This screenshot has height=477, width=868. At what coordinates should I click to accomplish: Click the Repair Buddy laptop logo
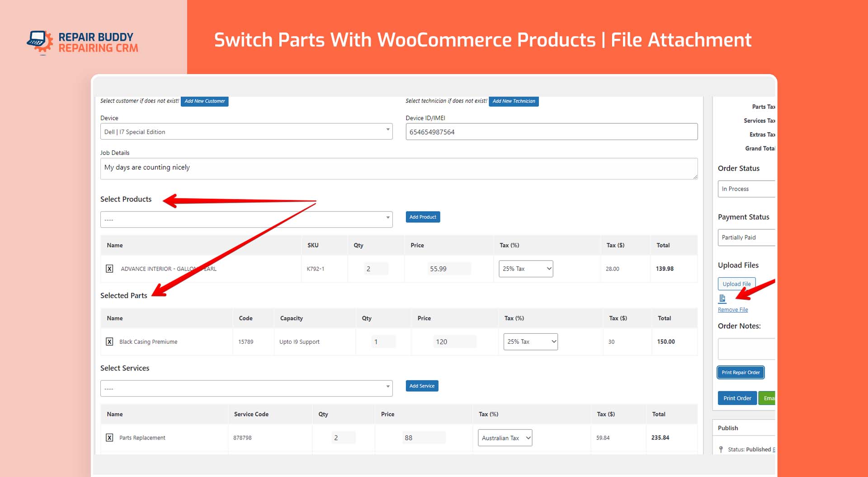tap(40, 42)
